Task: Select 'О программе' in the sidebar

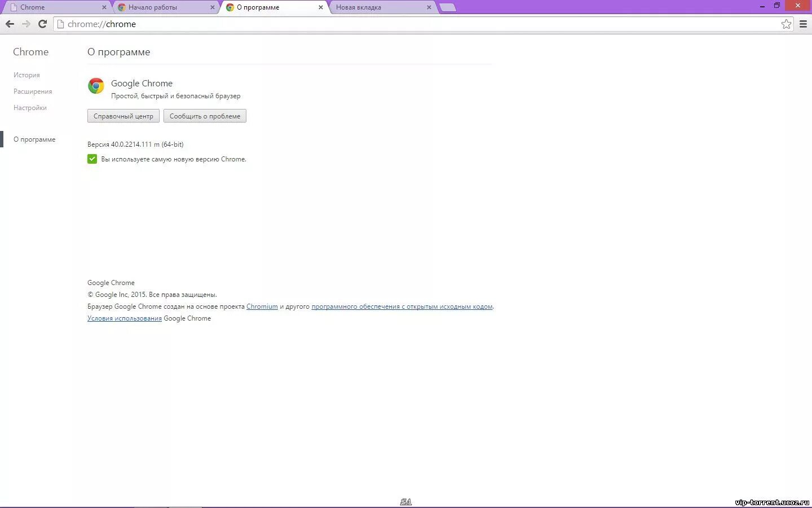Action: (34, 139)
